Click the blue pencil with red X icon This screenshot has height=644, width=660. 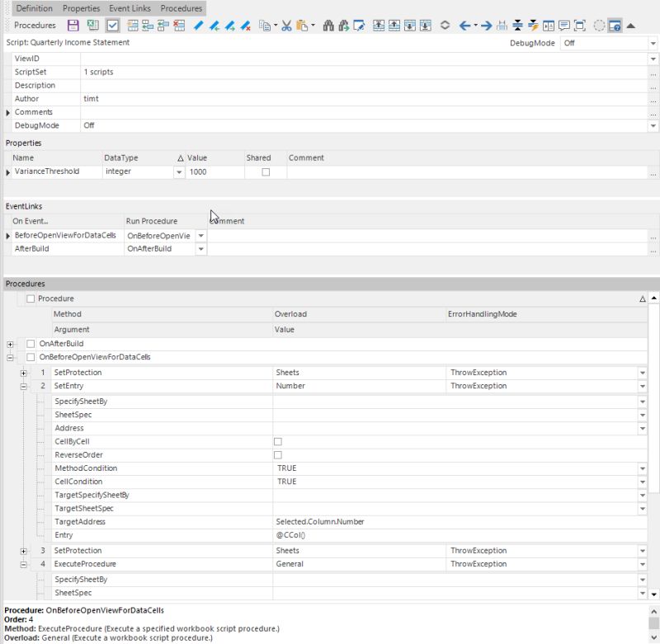245,26
